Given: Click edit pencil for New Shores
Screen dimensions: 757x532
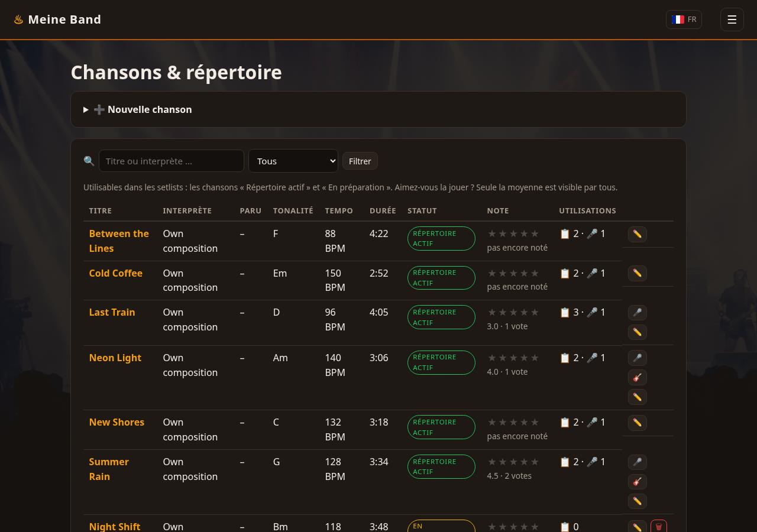Looking at the screenshot, I should 637,423.
